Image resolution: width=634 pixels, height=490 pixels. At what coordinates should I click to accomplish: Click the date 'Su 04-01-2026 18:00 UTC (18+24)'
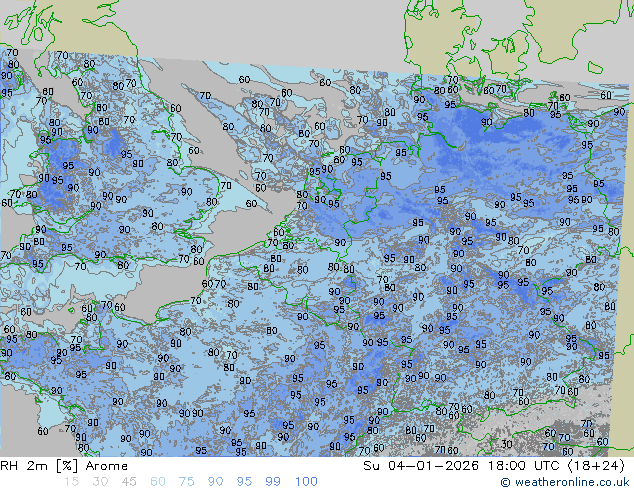pos(494,466)
